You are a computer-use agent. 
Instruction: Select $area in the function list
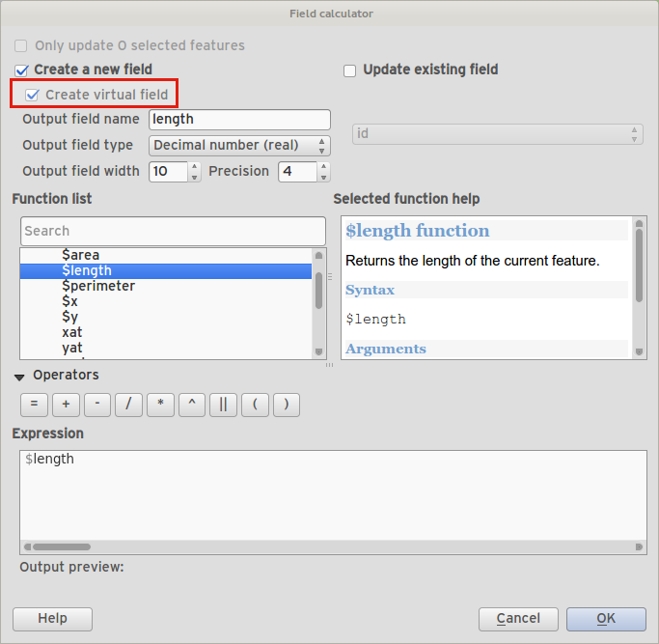[80, 255]
